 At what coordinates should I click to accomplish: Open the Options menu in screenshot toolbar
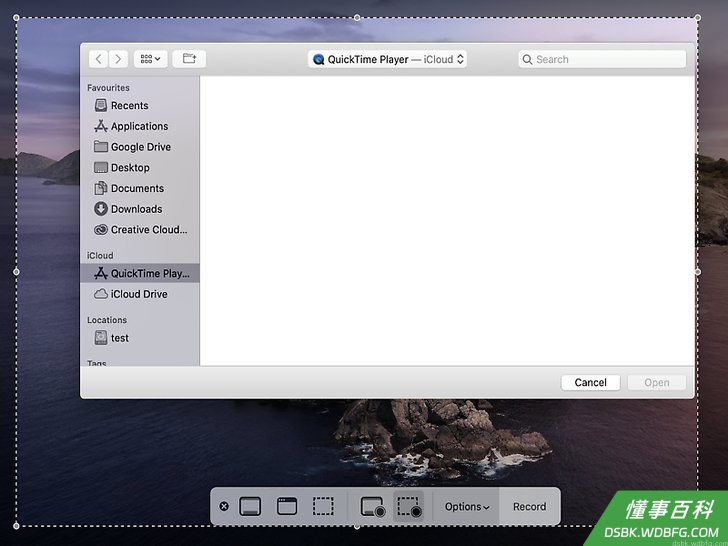pos(467,507)
